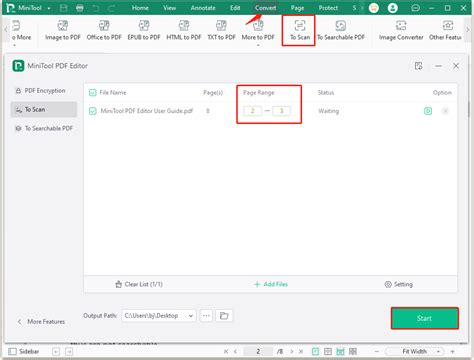Image resolution: width=474 pixels, height=360 pixels.
Task: Start converting this file with green play icon
Action: pos(428,111)
